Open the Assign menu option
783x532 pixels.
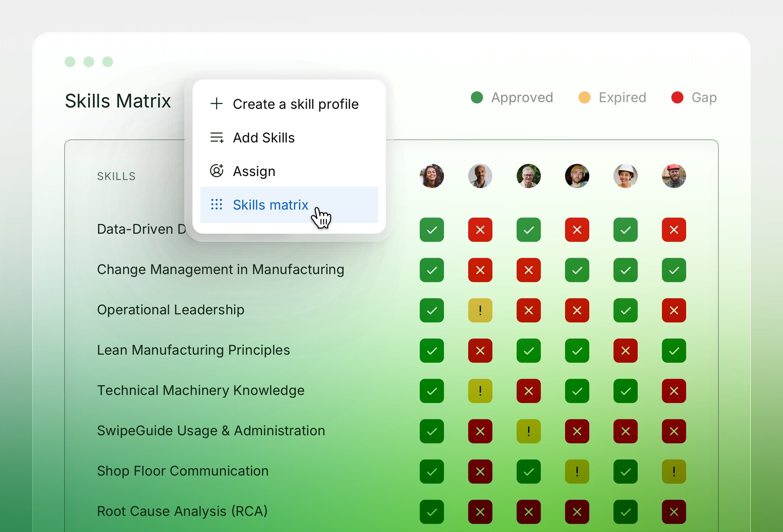[289, 171]
